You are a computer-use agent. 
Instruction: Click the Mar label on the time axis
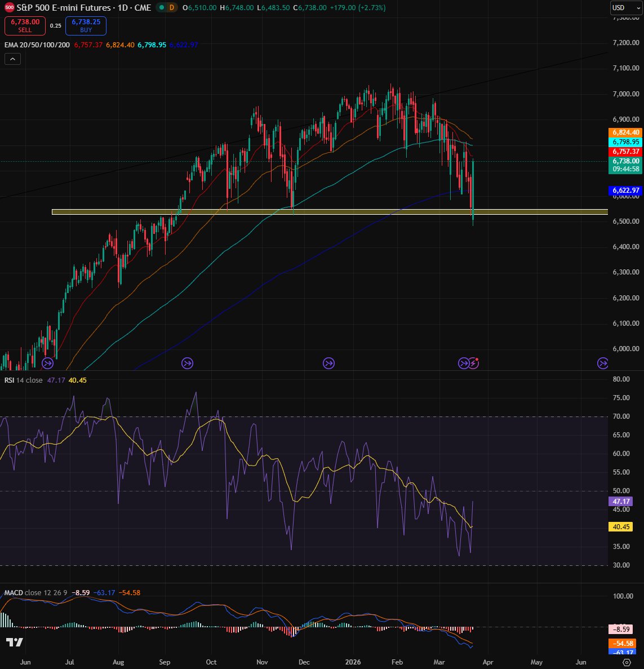pyautogui.click(x=439, y=662)
